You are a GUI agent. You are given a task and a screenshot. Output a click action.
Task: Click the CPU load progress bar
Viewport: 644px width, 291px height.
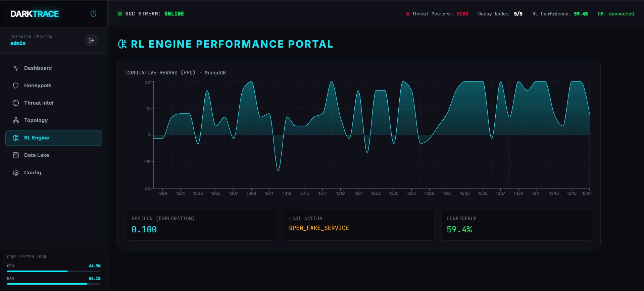pyautogui.click(x=54, y=271)
